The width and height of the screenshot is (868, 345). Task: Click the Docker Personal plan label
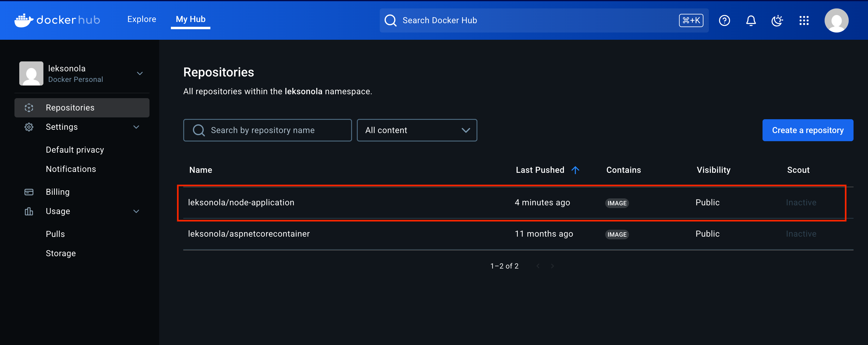point(75,79)
